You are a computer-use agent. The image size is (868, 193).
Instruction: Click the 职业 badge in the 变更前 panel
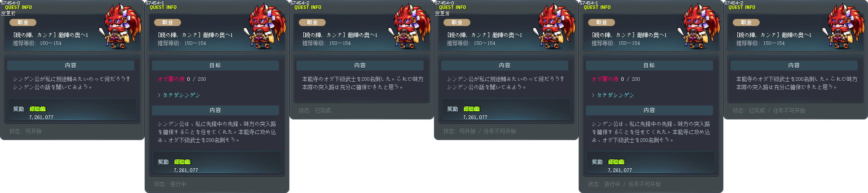tap(23, 22)
